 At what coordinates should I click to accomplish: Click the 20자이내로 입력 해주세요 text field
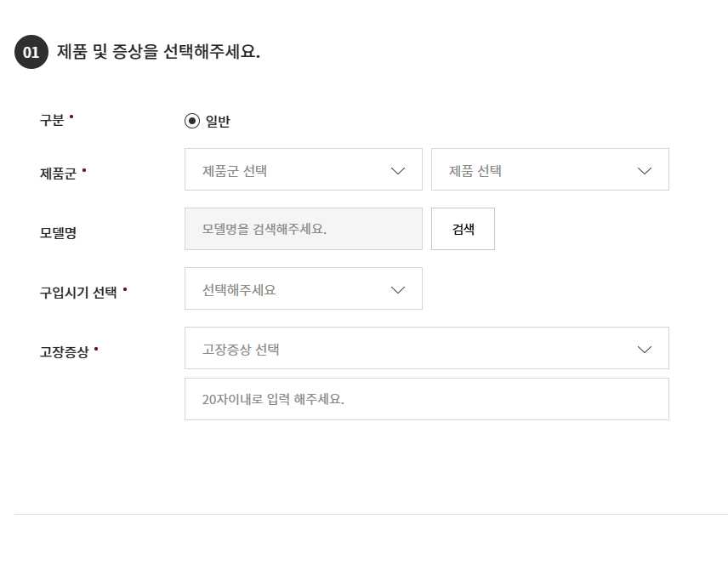pos(427,400)
